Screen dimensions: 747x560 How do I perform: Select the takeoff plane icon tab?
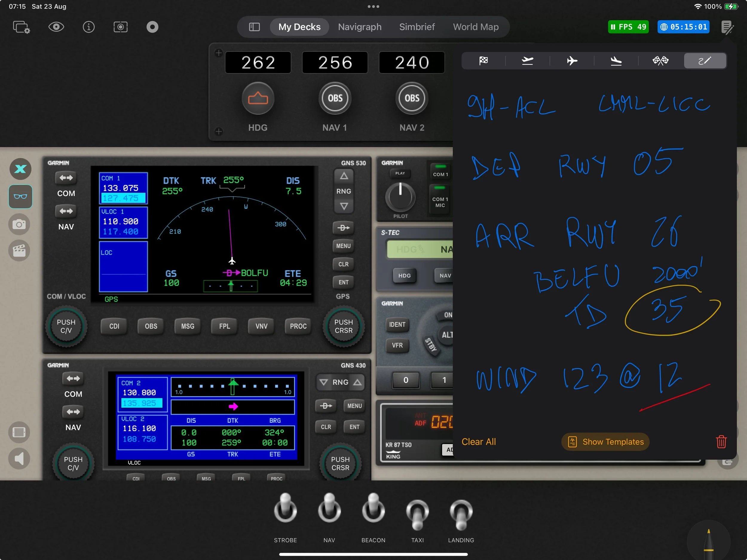point(527,61)
